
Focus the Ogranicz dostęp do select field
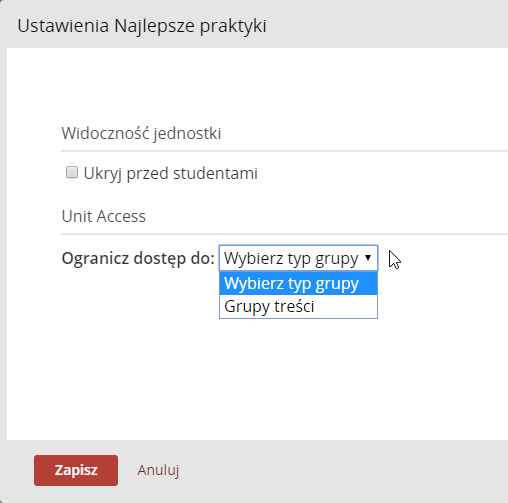coord(298,258)
